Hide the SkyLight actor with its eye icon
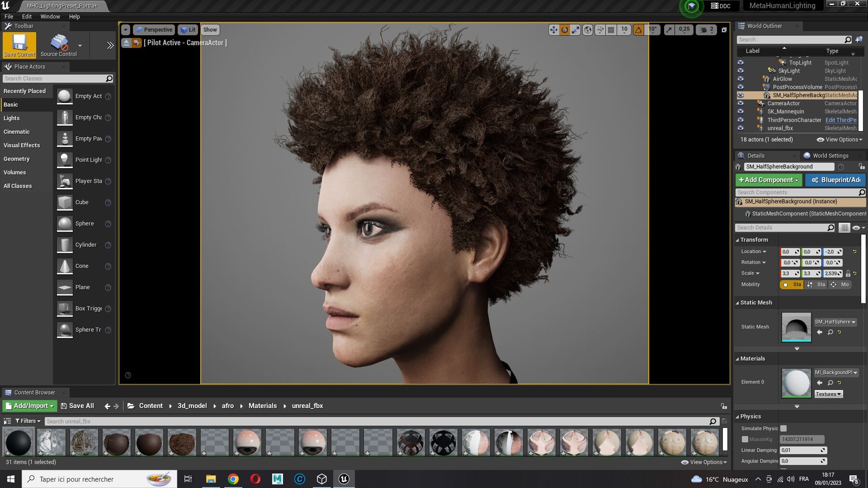Screen dimensions: 868x488 coord(740,71)
